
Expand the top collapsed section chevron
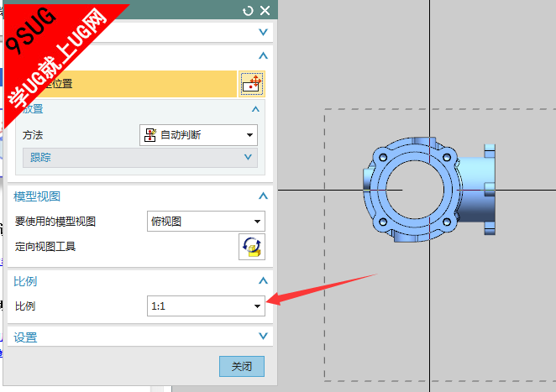(263, 32)
